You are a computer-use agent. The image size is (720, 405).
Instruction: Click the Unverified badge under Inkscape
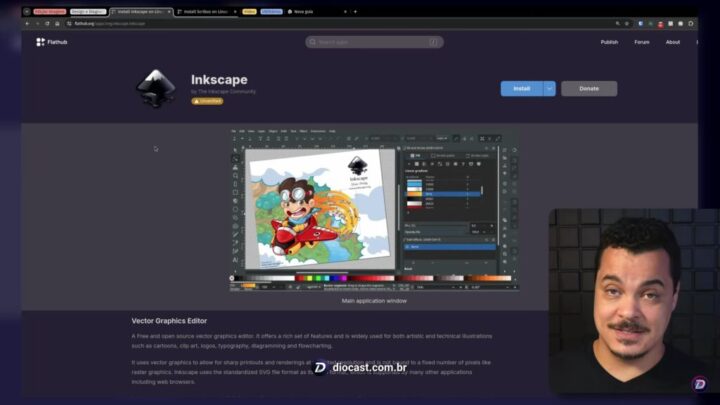207,100
